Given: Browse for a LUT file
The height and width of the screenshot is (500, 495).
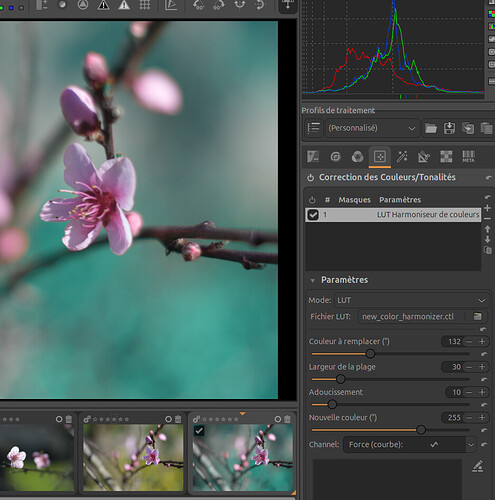Looking at the screenshot, I should click(x=477, y=316).
